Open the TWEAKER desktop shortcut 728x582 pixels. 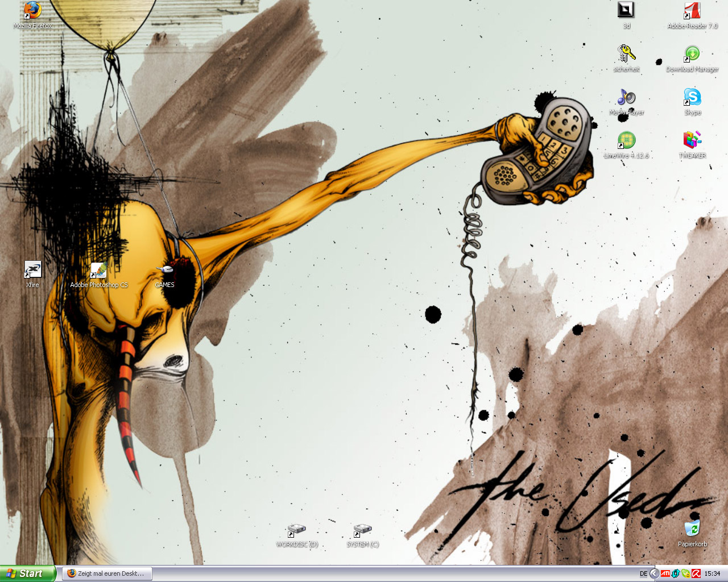(692, 145)
